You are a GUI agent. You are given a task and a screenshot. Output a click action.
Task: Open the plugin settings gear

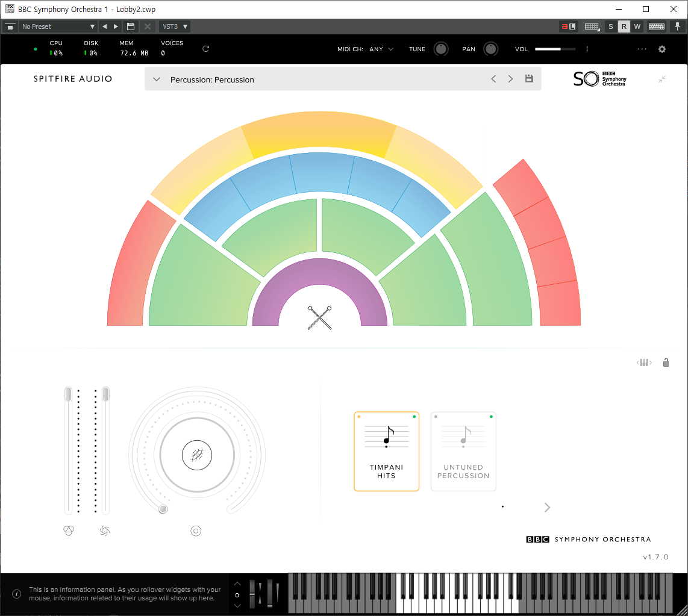click(x=662, y=49)
